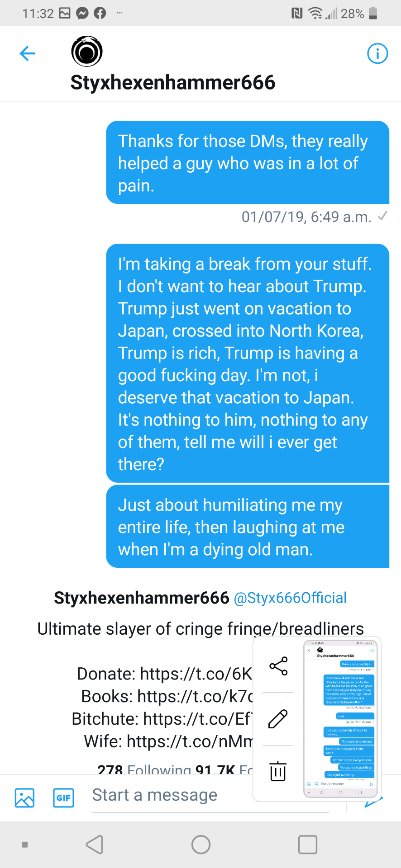The image size is (401, 868).
Task: Tap Styxhexenhammer666 profile avatar
Action: [x=87, y=52]
